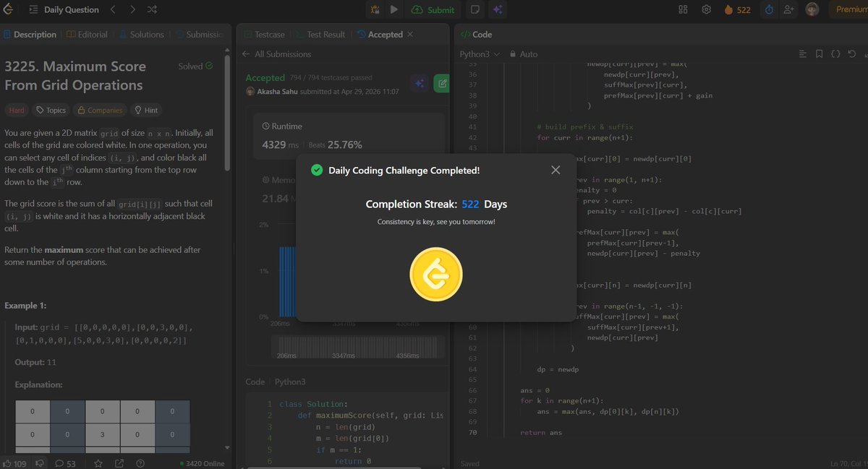Dislike the problem with thumbs down
Viewport: 868px width, 469px height.
pyautogui.click(x=41, y=463)
